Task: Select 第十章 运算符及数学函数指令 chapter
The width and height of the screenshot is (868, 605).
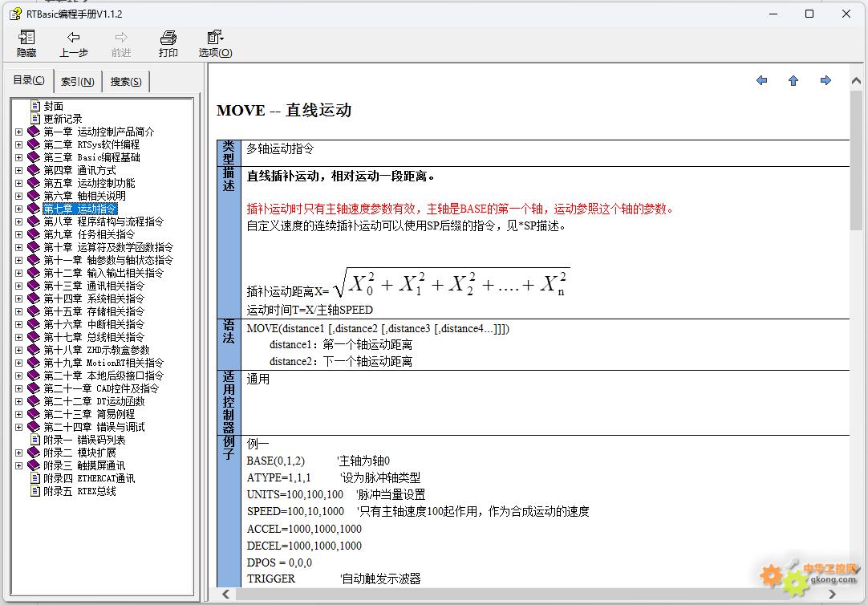Action: 107,247
